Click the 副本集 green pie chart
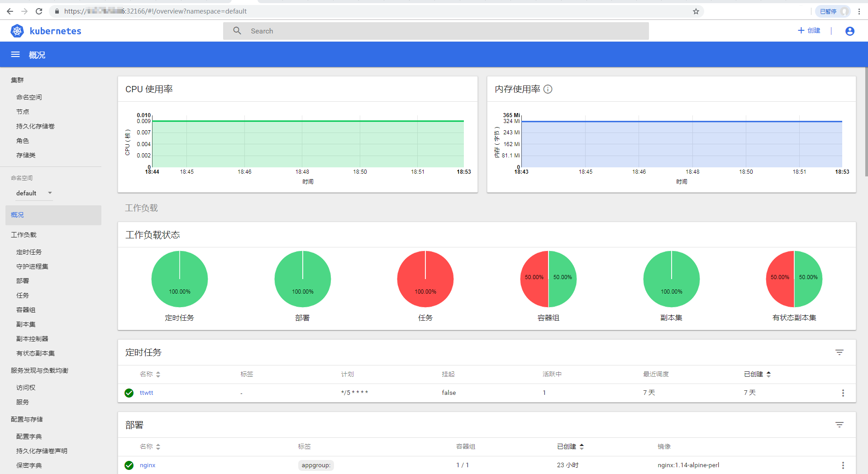This screenshot has width=868, height=474. coord(672,279)
